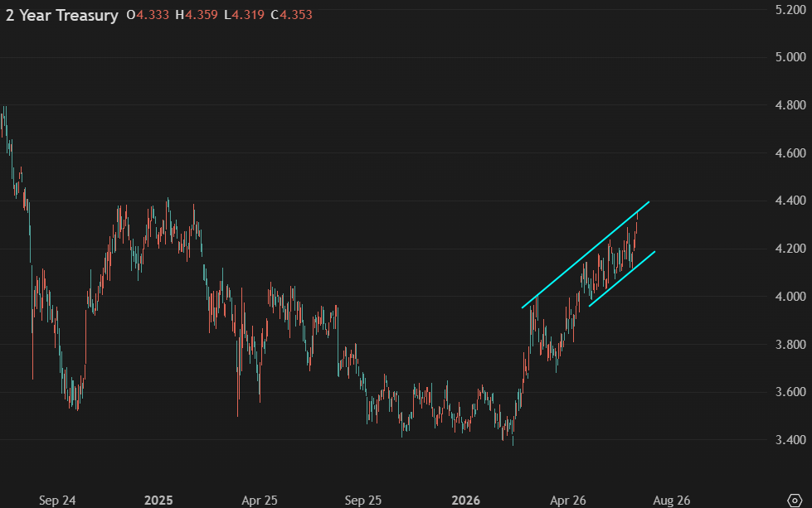Viewport: 812px width, 508px height.
Task: Select the upper cyan channel trendline
Action: [586, 255]
